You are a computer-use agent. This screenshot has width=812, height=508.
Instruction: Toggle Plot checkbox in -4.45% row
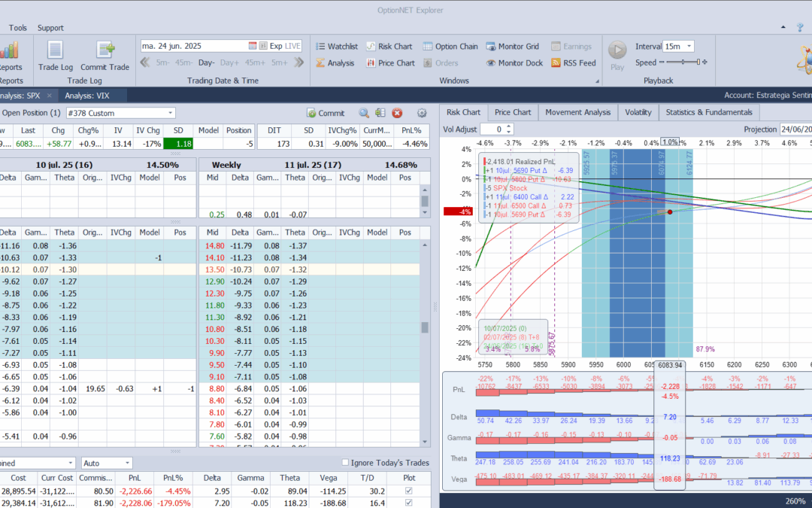point(408,491)
